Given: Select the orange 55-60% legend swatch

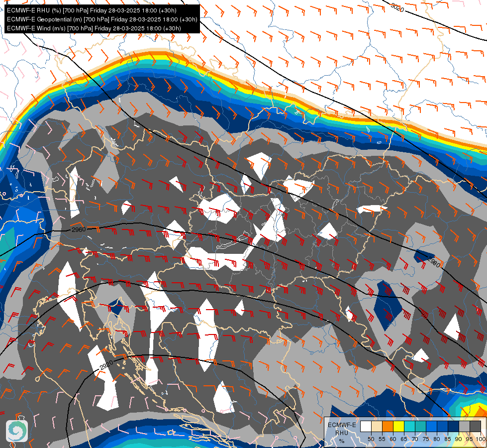Looking at the screenshot, I should click(x=388, y=426).
